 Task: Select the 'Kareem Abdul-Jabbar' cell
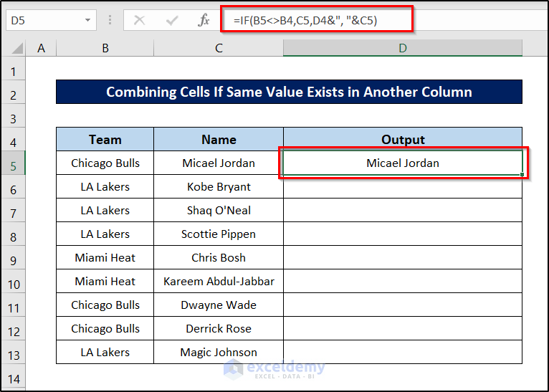point(219,281)
